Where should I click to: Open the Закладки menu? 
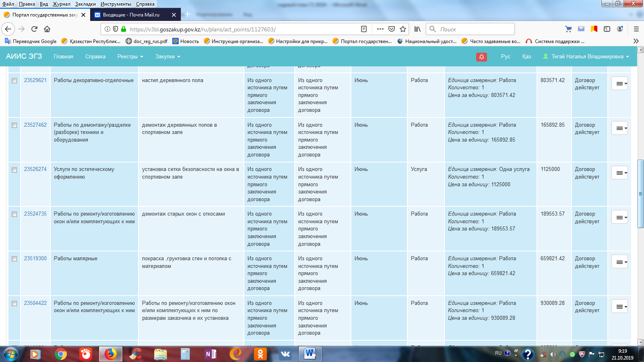[x=85, y=4]
